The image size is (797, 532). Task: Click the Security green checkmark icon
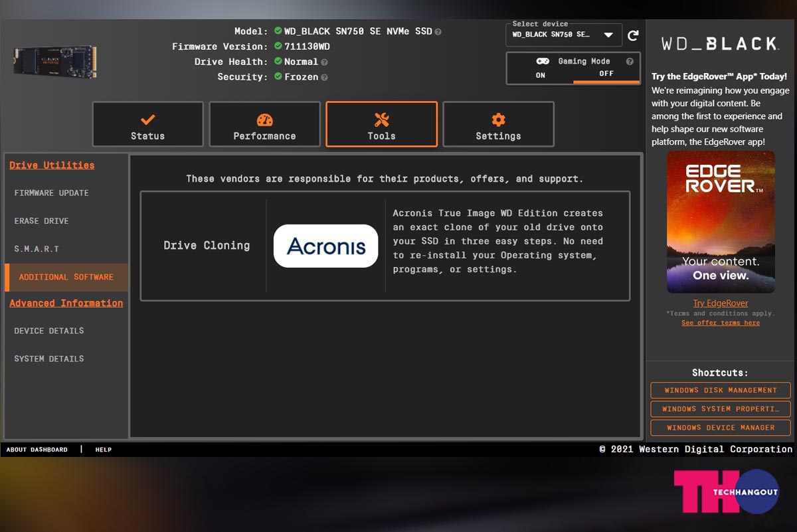[x=278, y=77]
